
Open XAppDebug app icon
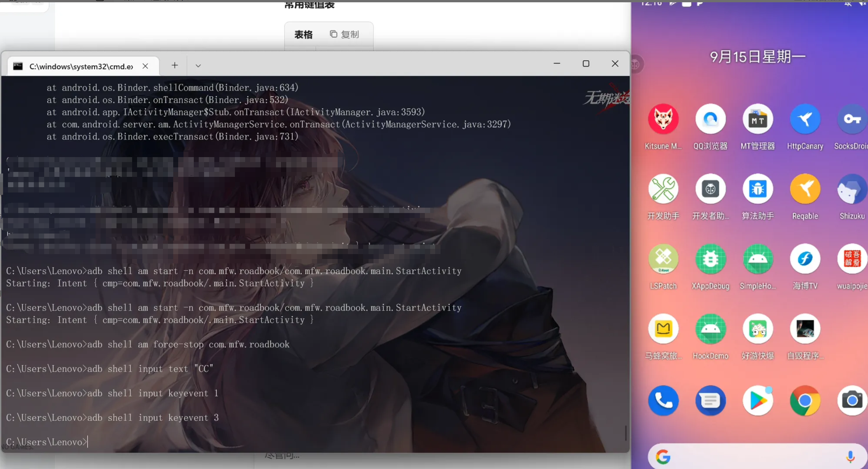click(x=710, y=259)
